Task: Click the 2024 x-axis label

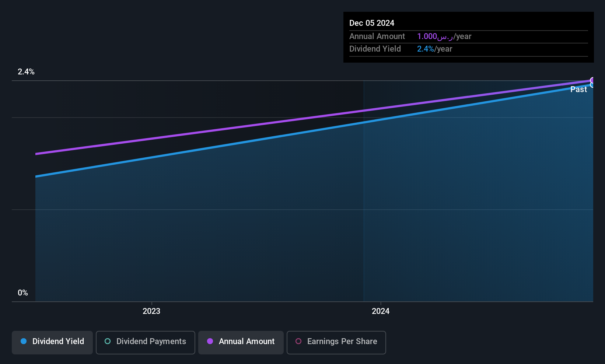Action: (381, 311)
